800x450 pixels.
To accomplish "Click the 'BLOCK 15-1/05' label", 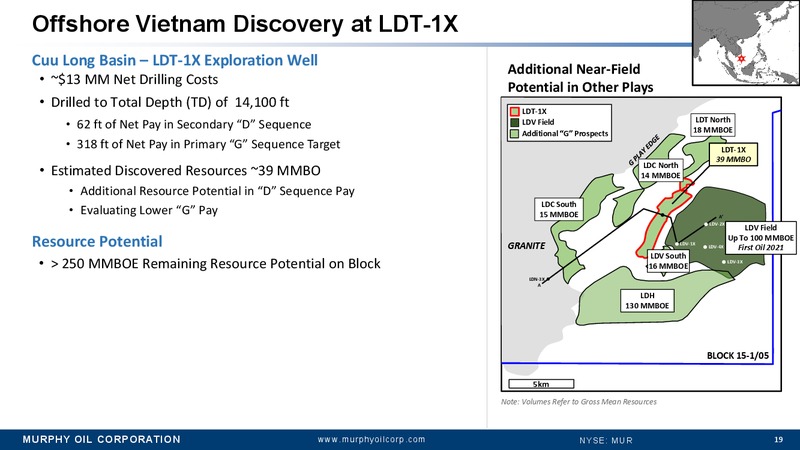I will pos(737,356).
